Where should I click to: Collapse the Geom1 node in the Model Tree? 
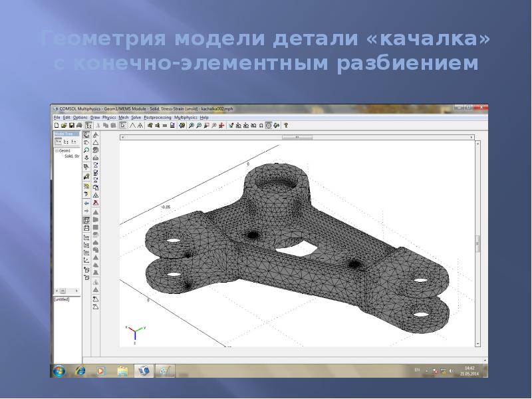coord(57,150)
